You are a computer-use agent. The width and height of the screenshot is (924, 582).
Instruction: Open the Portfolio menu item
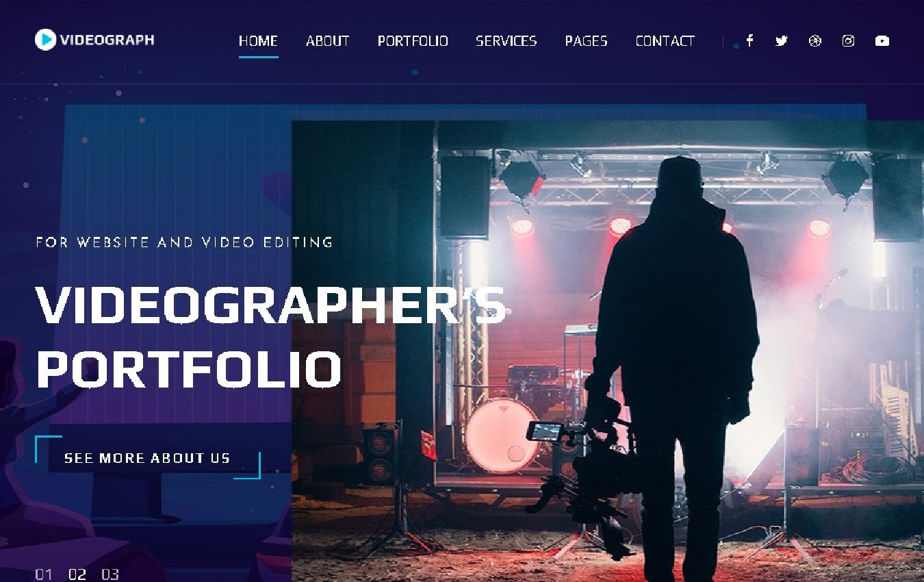tap(413, 41)
